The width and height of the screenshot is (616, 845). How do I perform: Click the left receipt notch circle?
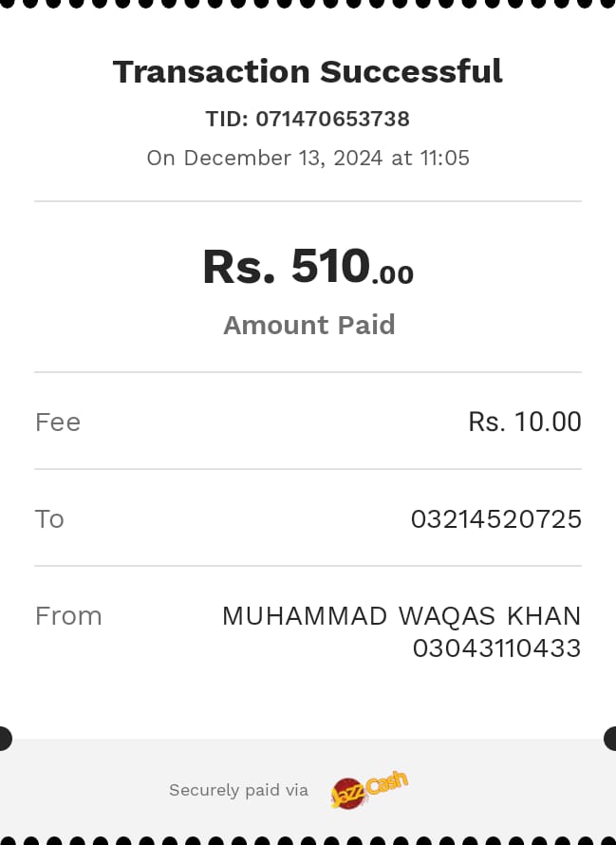[4, 738]
